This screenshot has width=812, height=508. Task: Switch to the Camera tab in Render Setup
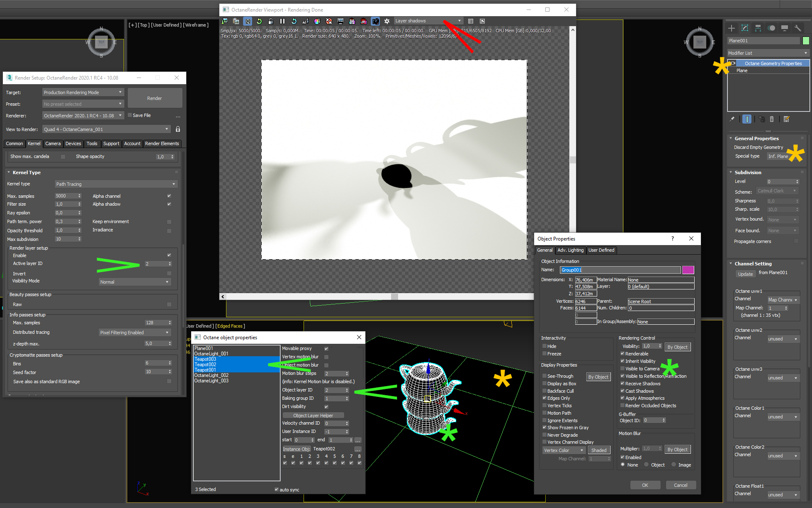[53, 143]
